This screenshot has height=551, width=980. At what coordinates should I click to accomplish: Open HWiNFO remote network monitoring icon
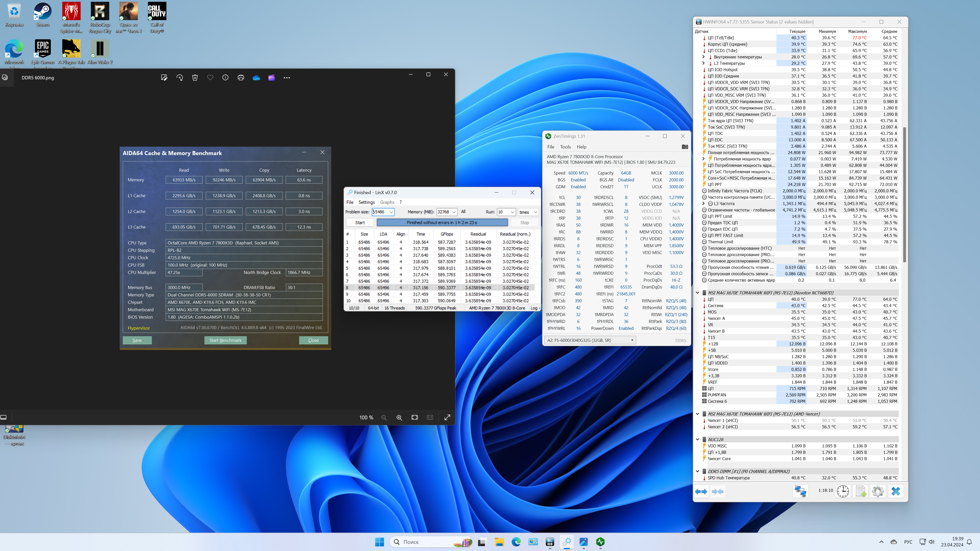(800, 491)
